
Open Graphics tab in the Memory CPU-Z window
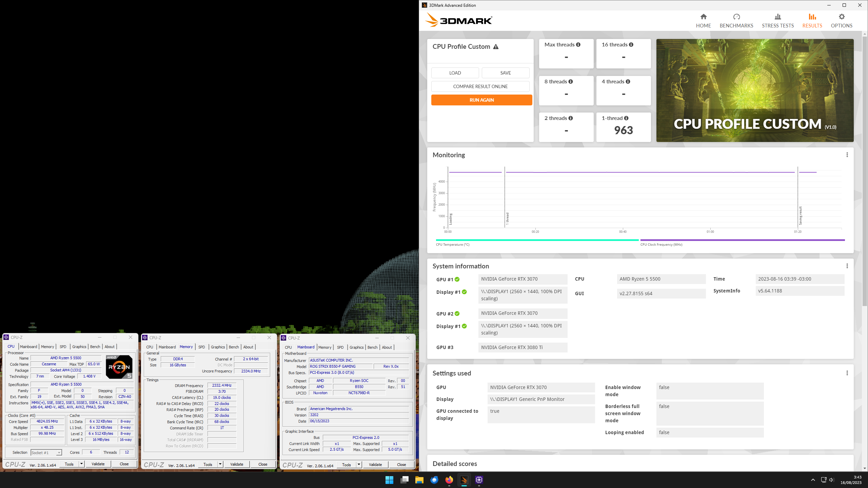(218, 347)
